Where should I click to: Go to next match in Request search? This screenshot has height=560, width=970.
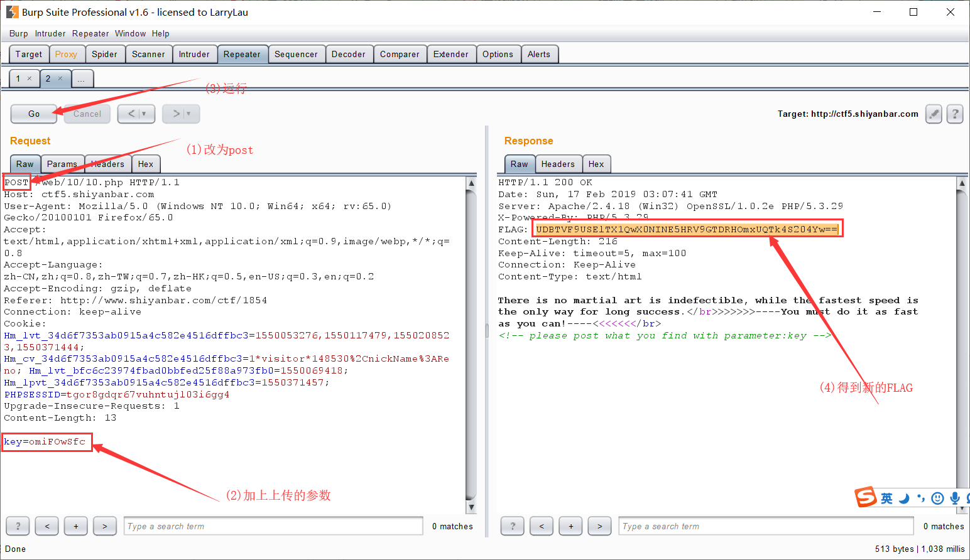(x=105, y=526)
